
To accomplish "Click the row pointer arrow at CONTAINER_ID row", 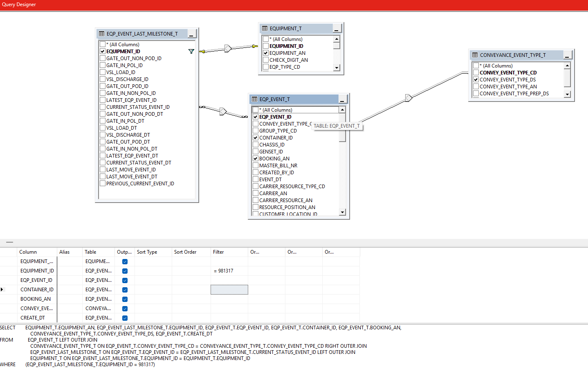I will tap(2, 290).
